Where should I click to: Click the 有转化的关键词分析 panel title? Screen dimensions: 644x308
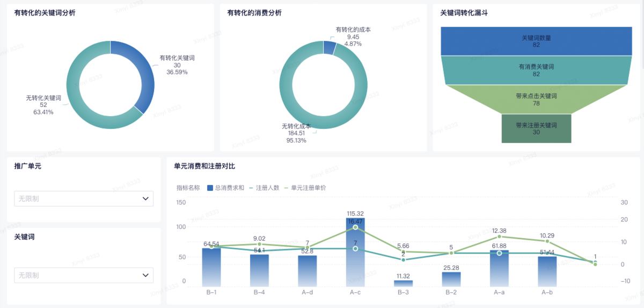[45, 13]
